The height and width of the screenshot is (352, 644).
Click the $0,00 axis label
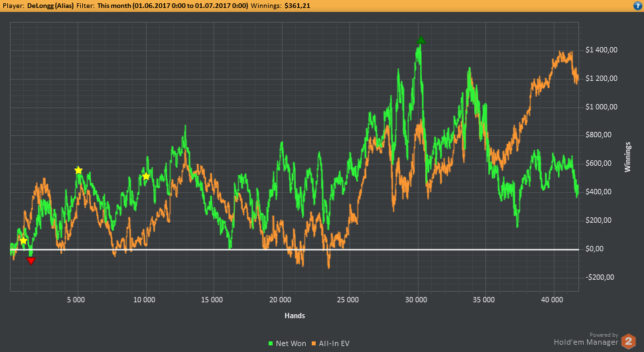click(594, 249)
